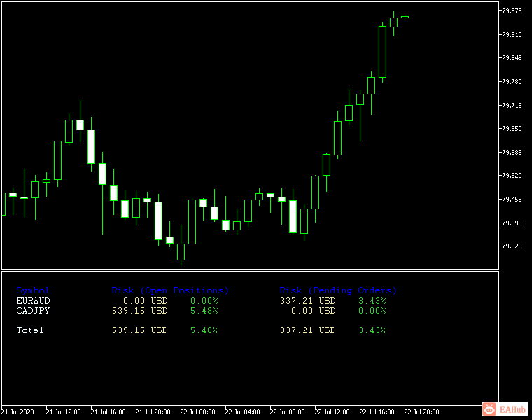The height and width of the screenshot is (420, 532).
Task: Click the 22 Jul 04:00 time label
Action: [243, 412]
